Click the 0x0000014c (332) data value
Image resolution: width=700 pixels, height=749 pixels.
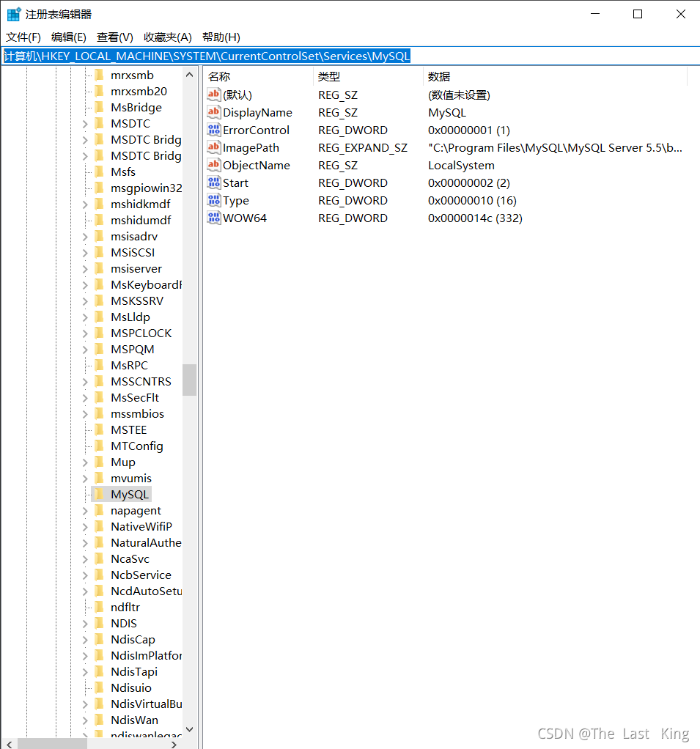[475, 218]
